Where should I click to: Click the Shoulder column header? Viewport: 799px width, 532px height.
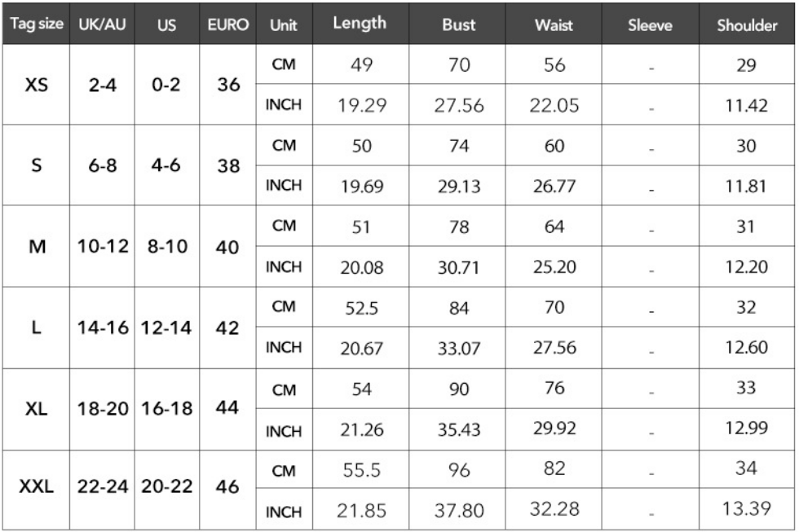747,24
